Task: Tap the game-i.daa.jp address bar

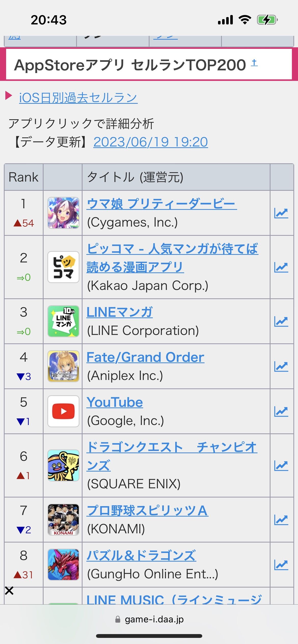Action: 149,619
